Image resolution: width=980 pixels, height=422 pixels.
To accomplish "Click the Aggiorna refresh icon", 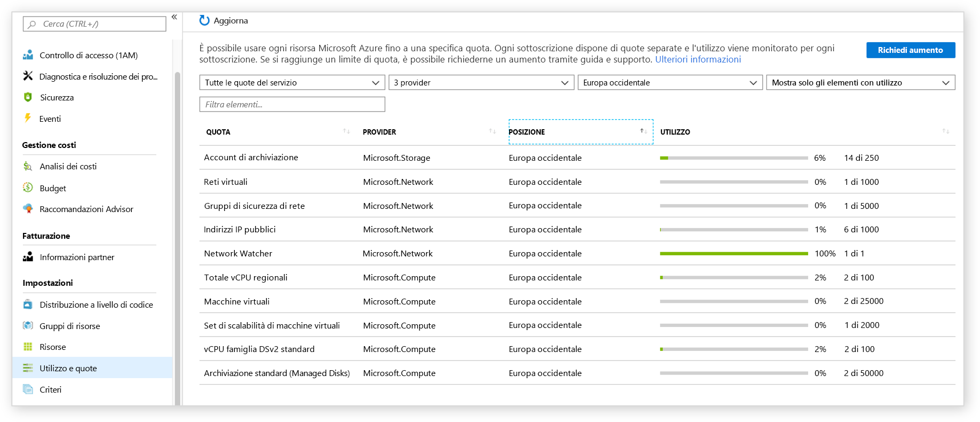I will (x=204, y=20).
